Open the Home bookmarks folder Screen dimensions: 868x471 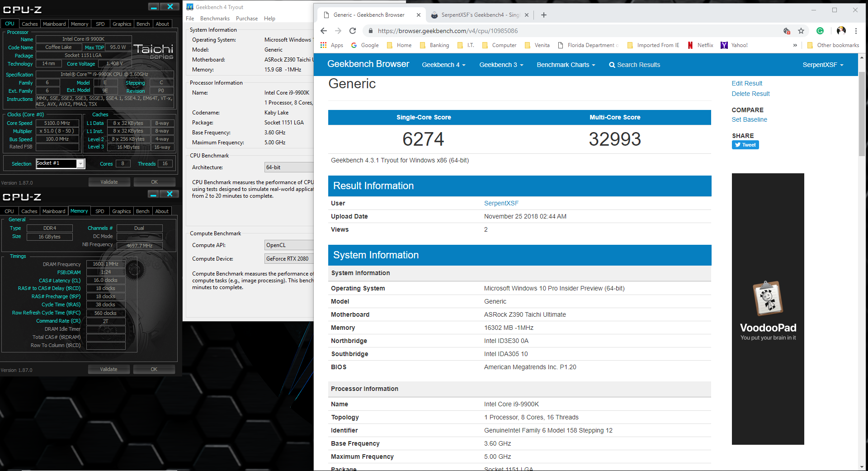(399, 45)
